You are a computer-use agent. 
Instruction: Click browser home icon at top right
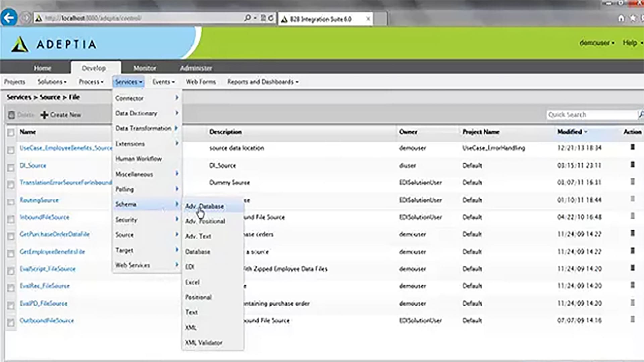pyautogui.click(x=621, y=18)
